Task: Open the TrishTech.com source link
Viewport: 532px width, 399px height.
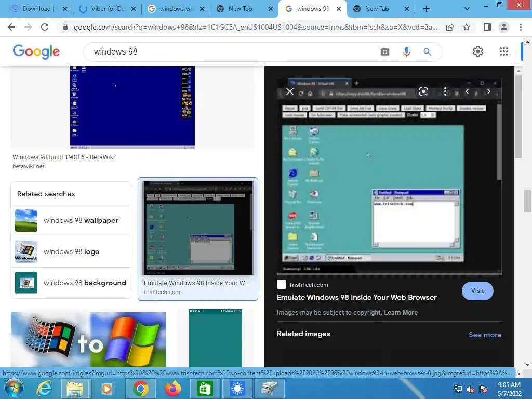Action: (309, 285)
